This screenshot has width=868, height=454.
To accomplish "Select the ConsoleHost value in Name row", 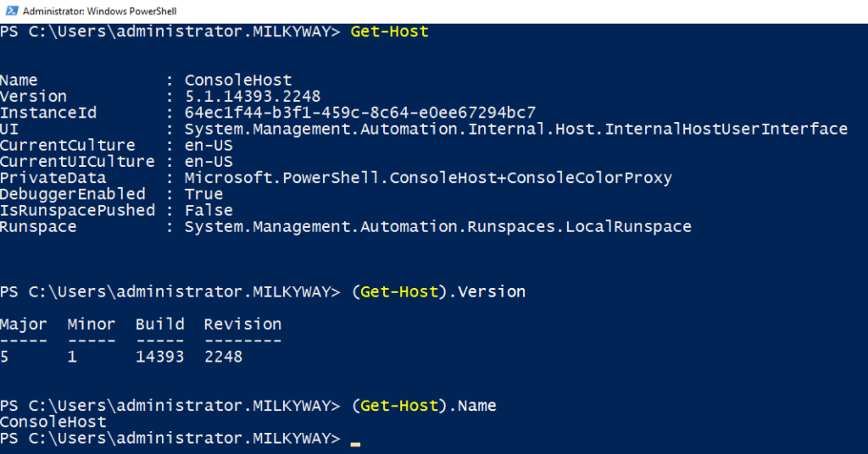I will point(238,80).
